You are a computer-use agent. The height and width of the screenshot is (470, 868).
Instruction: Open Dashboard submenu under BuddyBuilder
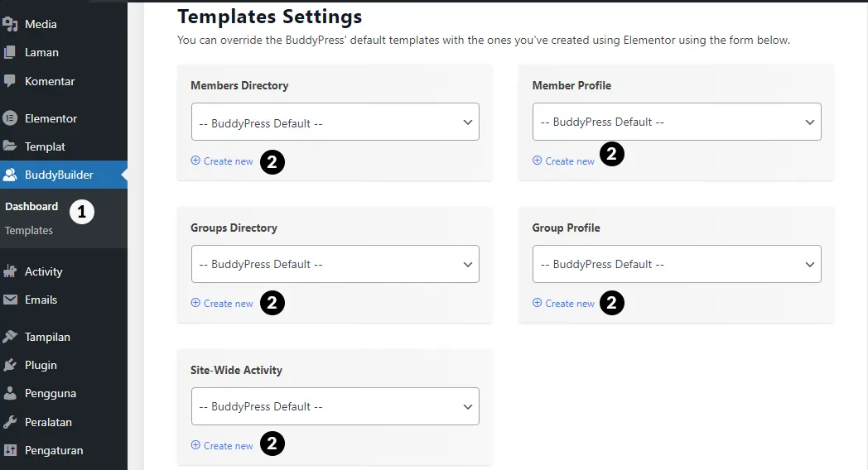click(x=31, y=206)
